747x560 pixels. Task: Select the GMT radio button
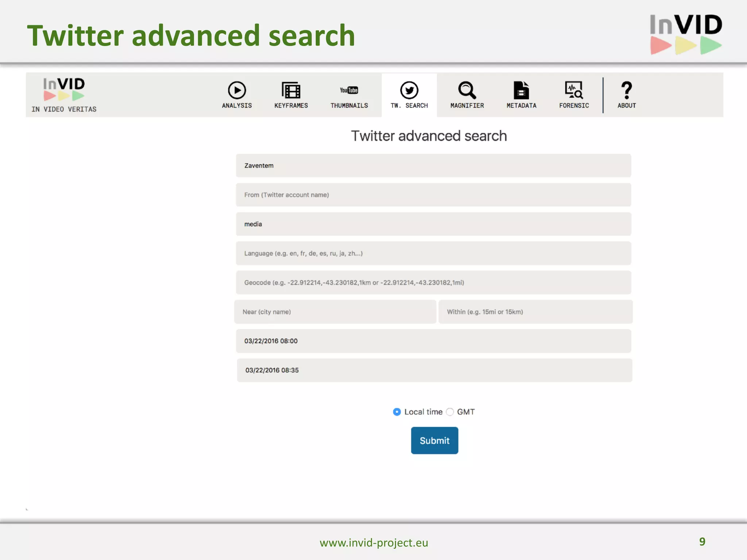click(450, 412)
